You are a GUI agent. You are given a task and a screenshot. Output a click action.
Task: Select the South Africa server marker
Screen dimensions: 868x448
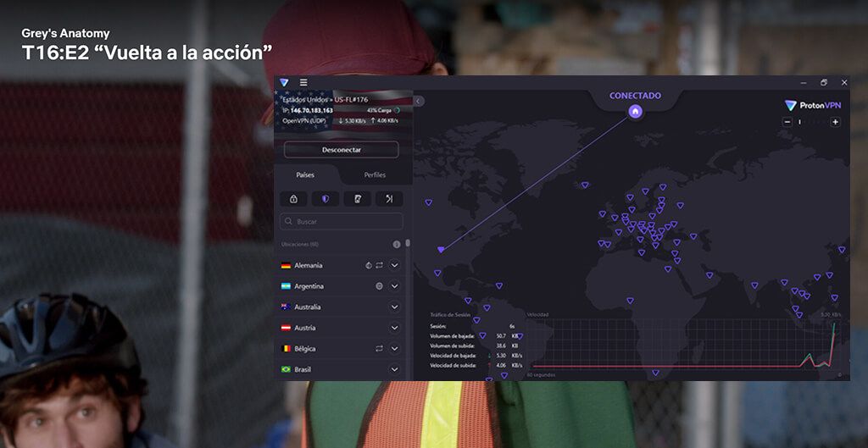tap(655, 373)
